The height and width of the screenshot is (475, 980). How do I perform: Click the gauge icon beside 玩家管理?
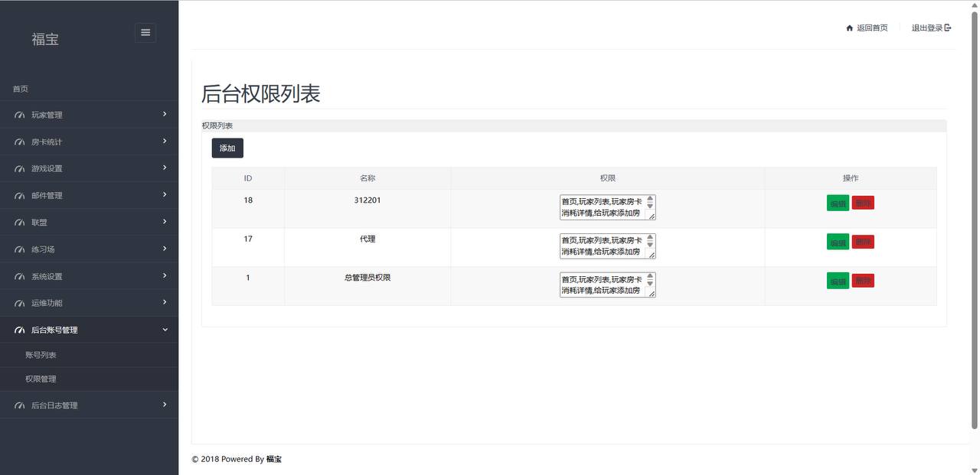pos(20,115)
